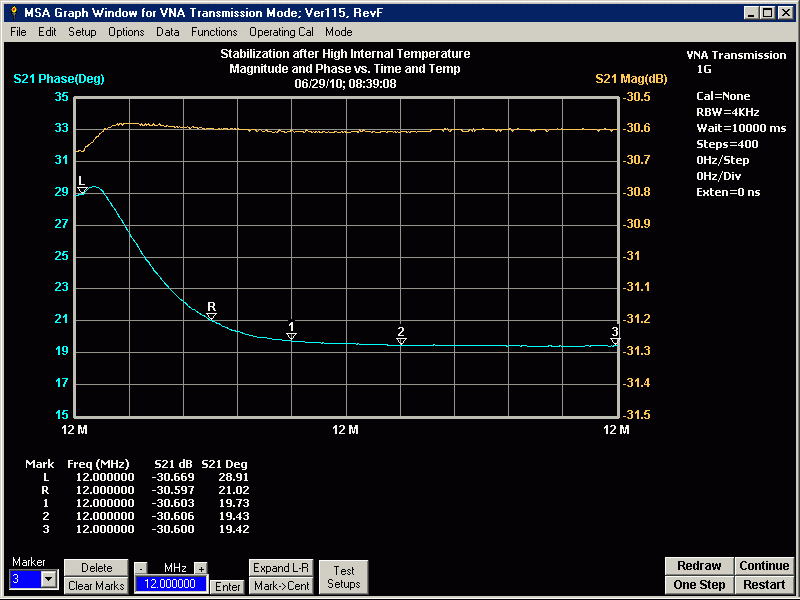This screenshot has height=600, width=800.
Task: Click the S21 Mag(dB) axis label
Action: [631, 79]
